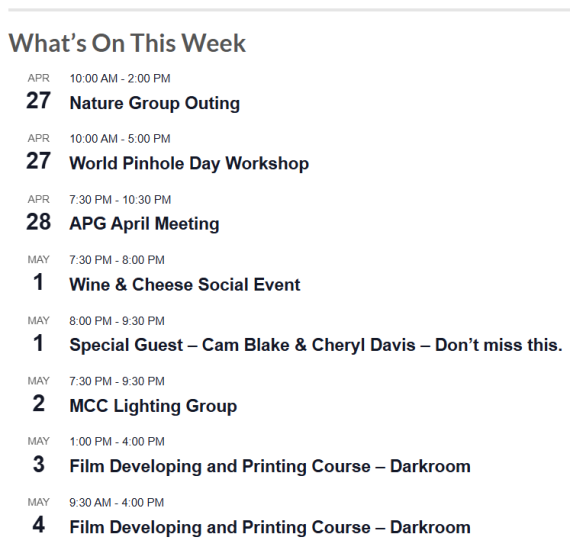
Task: Click the 8:00 PM - 9:30 PM time
Action: 117,321
